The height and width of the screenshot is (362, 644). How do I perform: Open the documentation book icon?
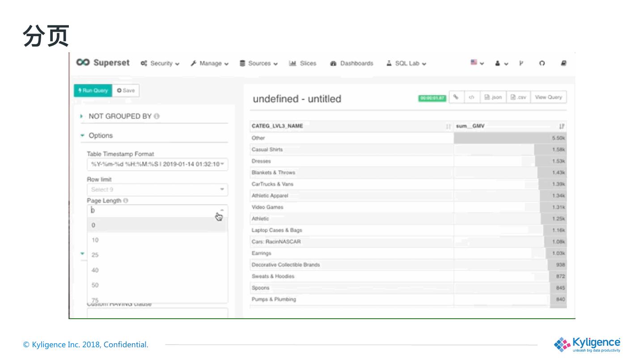tap(563, 63)
